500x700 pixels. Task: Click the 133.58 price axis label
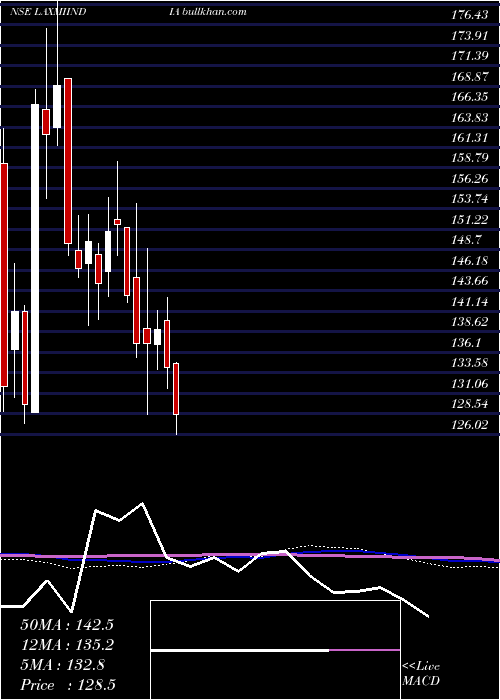tap(469, 363)
